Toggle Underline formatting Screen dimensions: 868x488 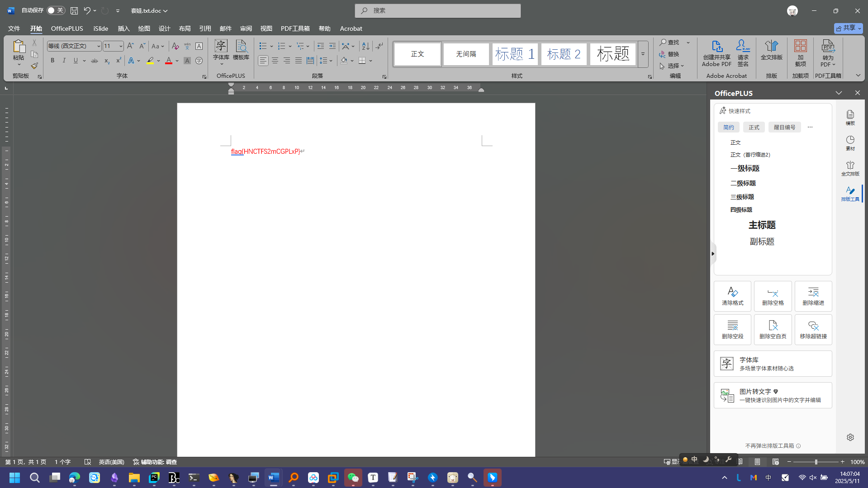pos(76,61)
